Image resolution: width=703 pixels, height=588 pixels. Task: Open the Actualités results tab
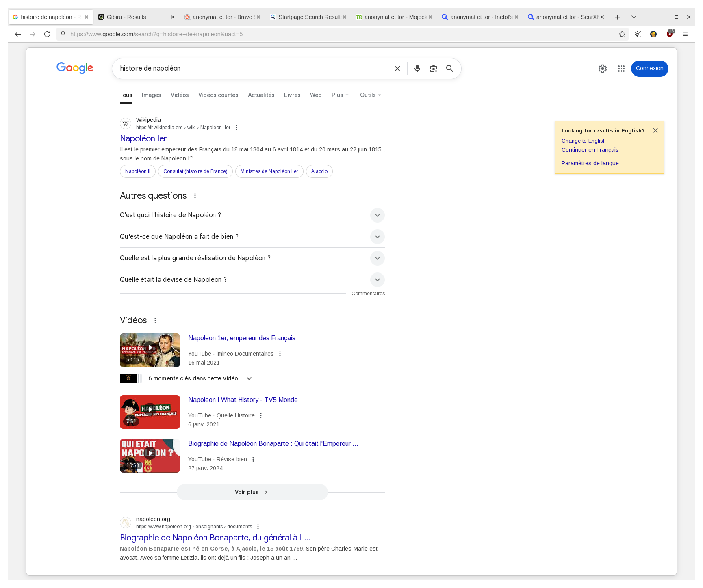pyautogui.click(x=261, y=95)
